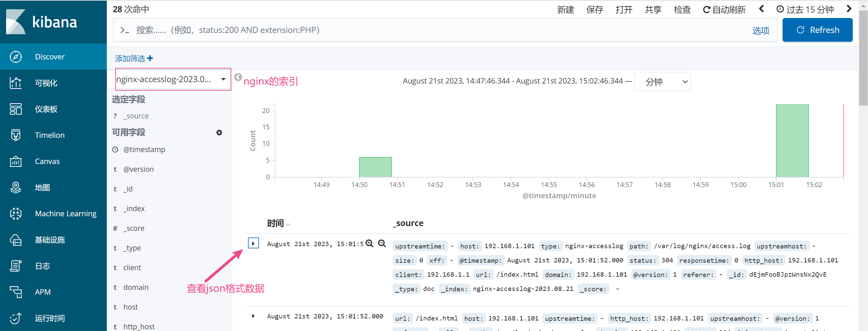Click the zoom-in filter for value icon
Screen dimensions: 868x331
tap(370, 243)
